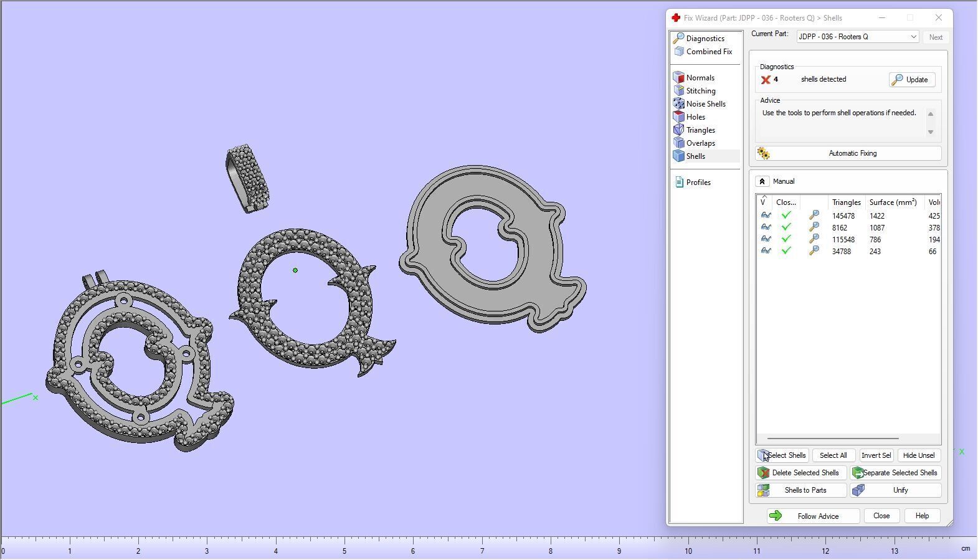Separate Selected Shells
The width and height of the screenshot is (978, 560).
pyautogui.click(x=895, y=473)
